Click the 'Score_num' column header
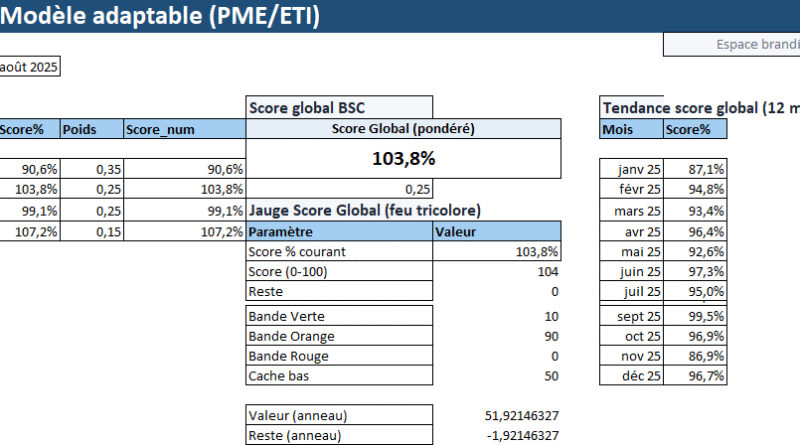This screenshot has width=800, height=445. (x=185, y=129)
